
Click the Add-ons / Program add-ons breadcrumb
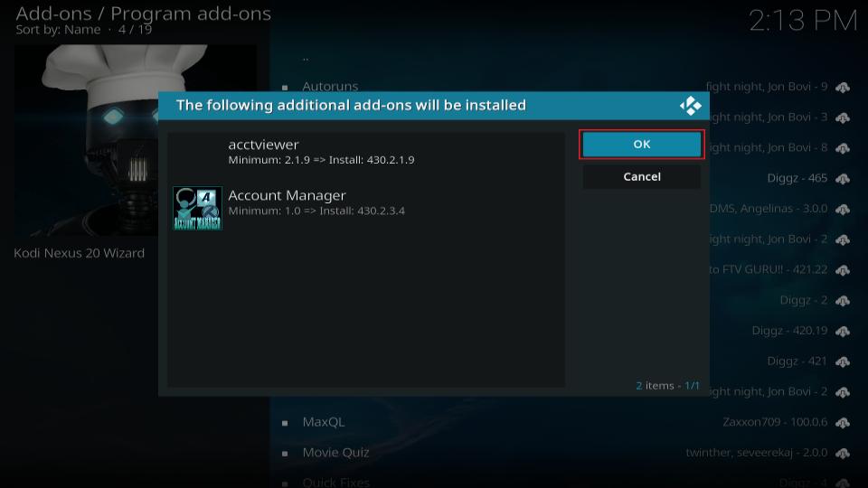click(x=144, y=14)
